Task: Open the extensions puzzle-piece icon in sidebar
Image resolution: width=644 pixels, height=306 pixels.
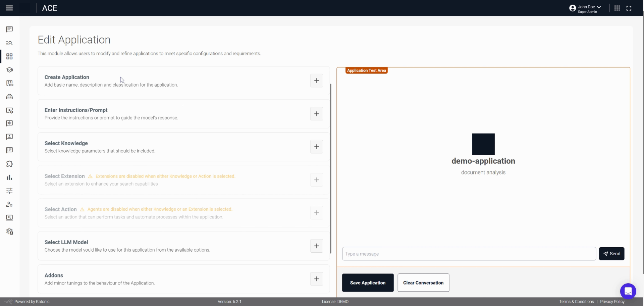Action: (x=9, y=164)
